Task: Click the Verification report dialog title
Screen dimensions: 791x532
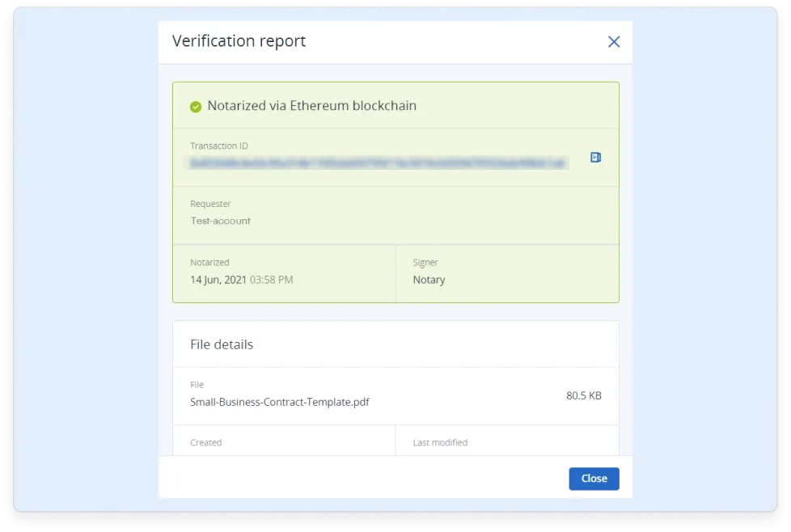Action: click(239, 41)
